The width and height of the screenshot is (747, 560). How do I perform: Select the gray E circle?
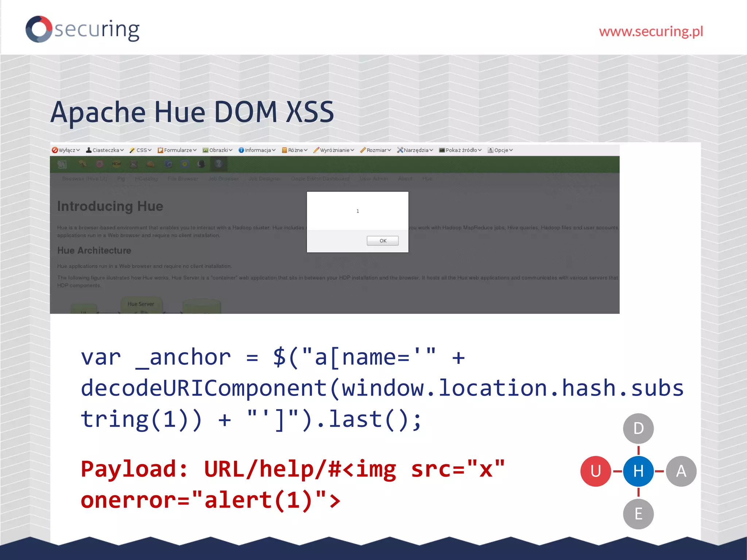tap(638, 514)
